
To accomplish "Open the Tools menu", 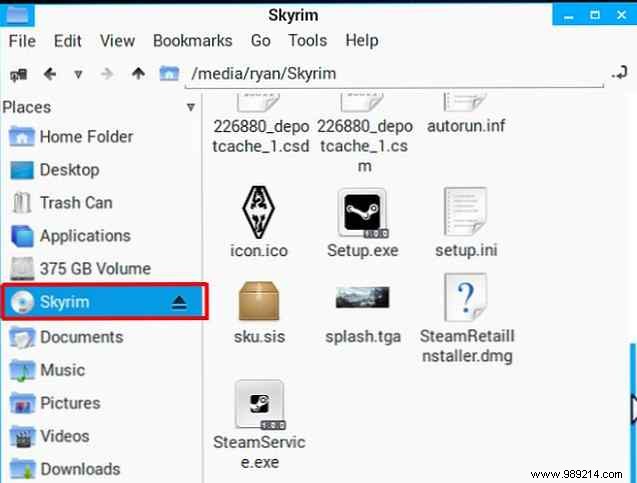I will pyautogui.click(x=308, y=41).
